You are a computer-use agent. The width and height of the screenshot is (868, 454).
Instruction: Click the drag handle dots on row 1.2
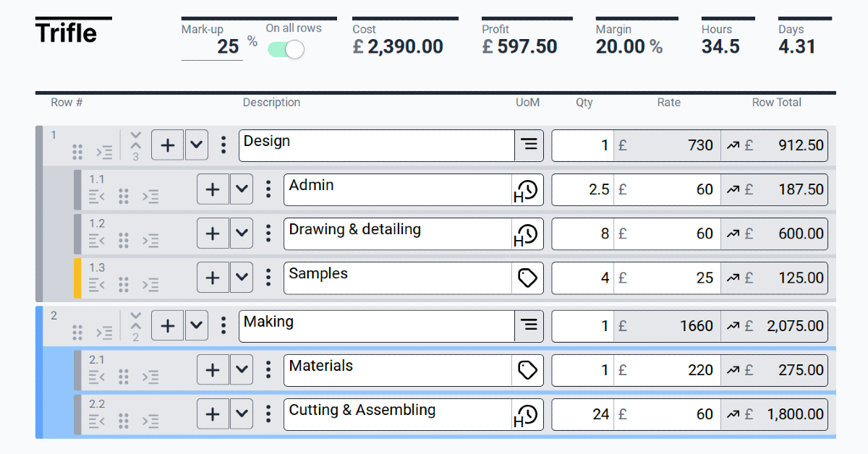[124, 240]
